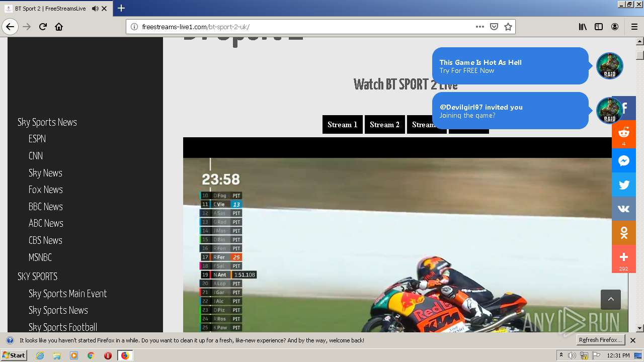Open more sharing options plus button
Viewport: 644px width, 362px height.
(x=624, y=259)
